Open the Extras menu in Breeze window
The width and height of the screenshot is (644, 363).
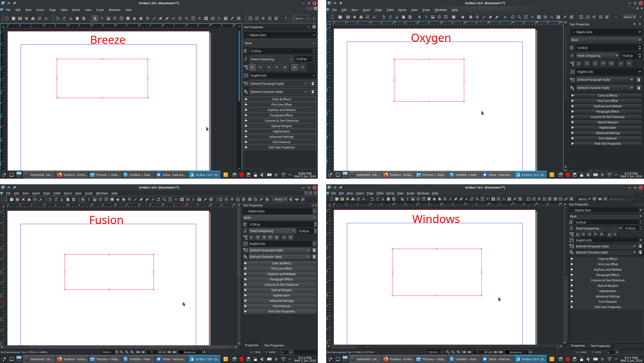click(x=76, y=10)
